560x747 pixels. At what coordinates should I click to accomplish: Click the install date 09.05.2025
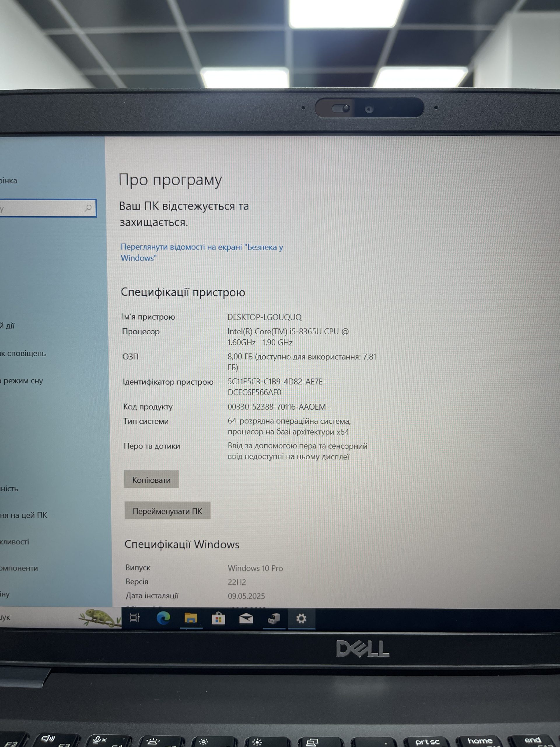coord(246,596)
